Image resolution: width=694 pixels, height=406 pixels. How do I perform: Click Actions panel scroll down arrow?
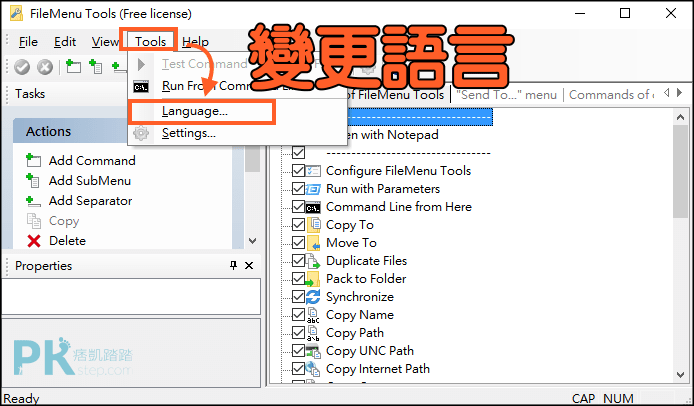(x=253, y=241)
